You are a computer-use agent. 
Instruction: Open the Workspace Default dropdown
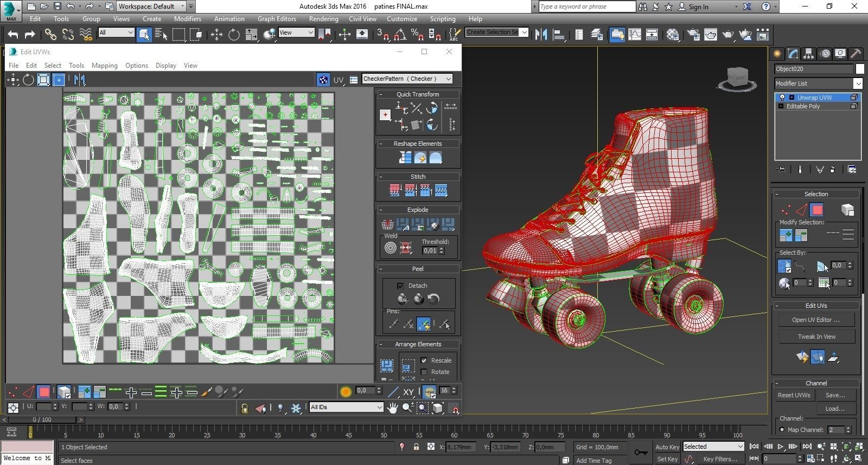point(151,7)
